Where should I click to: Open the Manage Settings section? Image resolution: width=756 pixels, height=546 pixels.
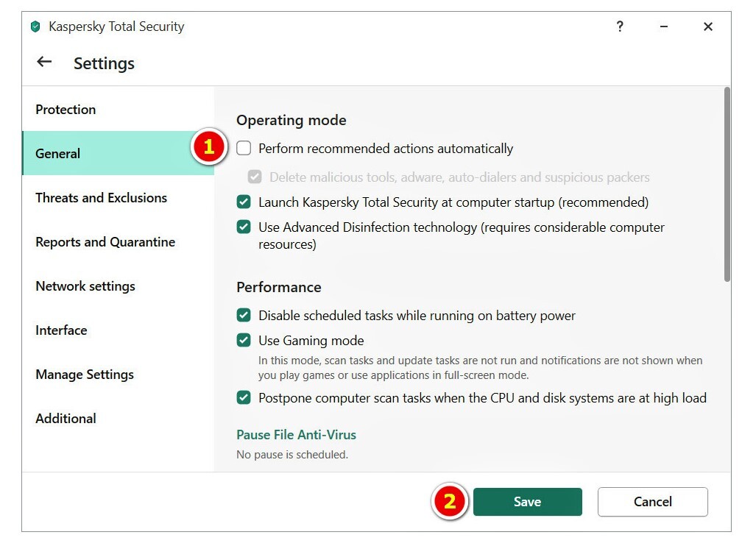click(118, 375)
